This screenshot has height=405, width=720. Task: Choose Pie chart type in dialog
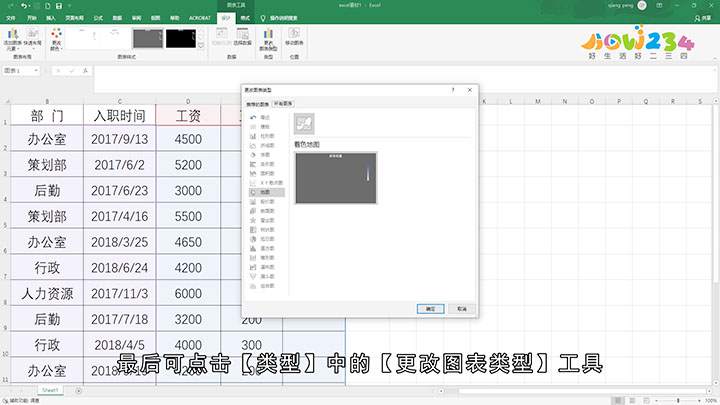point(265,155)
